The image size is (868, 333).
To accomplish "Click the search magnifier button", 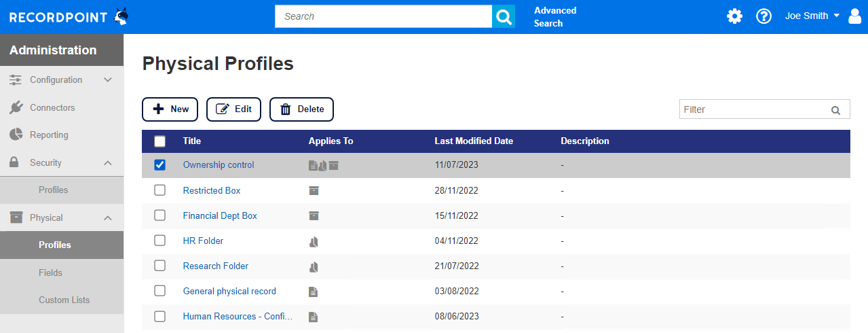I will [x=504, y=16].
